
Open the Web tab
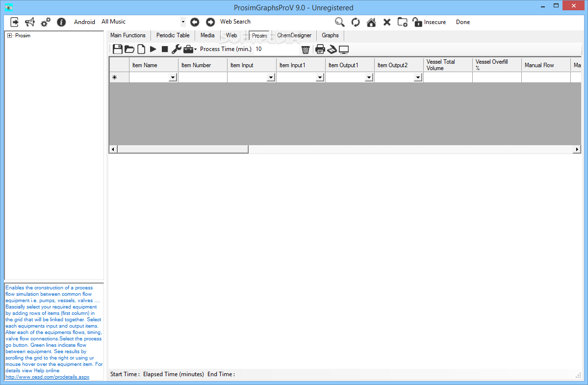click(x=231, y=35)
